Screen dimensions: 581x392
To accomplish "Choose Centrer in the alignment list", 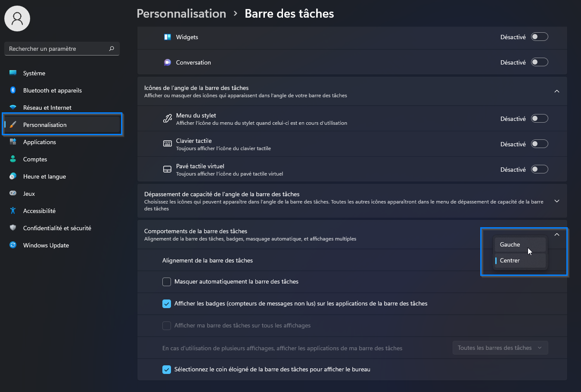I will (x=520, y=260).
